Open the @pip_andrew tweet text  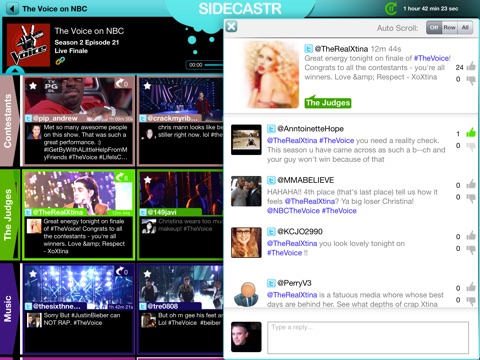coord(85,142)
